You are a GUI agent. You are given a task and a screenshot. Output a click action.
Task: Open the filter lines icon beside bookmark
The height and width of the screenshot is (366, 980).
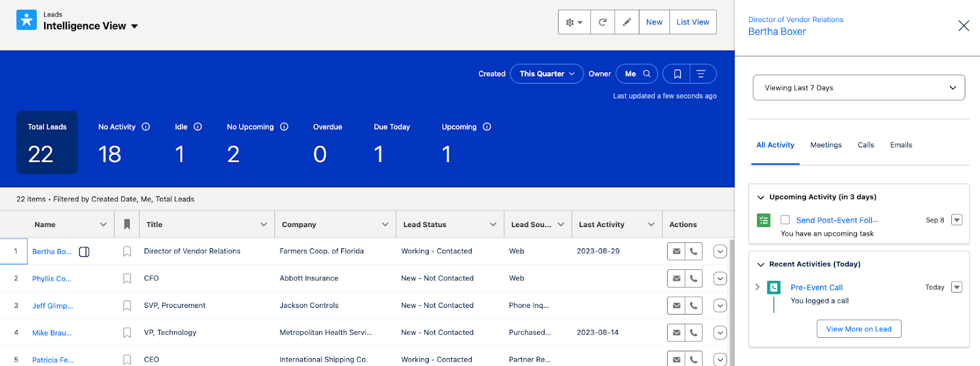(x=702, y=74)
